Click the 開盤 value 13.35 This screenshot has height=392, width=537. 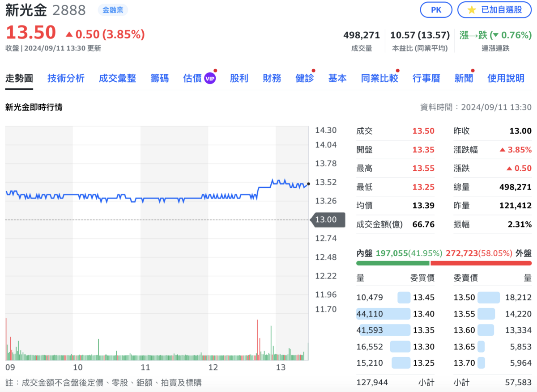pos(423,150)
